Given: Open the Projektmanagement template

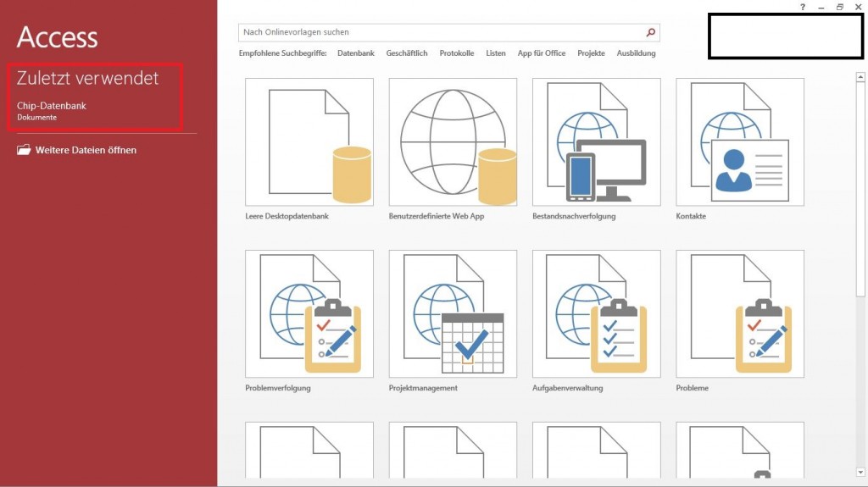Looking at the screenshot, I should (453, 313).
